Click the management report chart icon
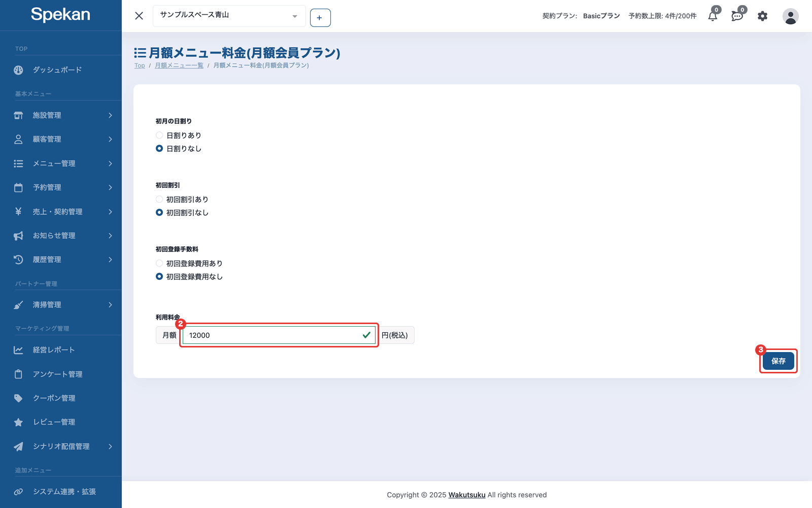This screenshot has width=812, height=508. tap(18, 350)
